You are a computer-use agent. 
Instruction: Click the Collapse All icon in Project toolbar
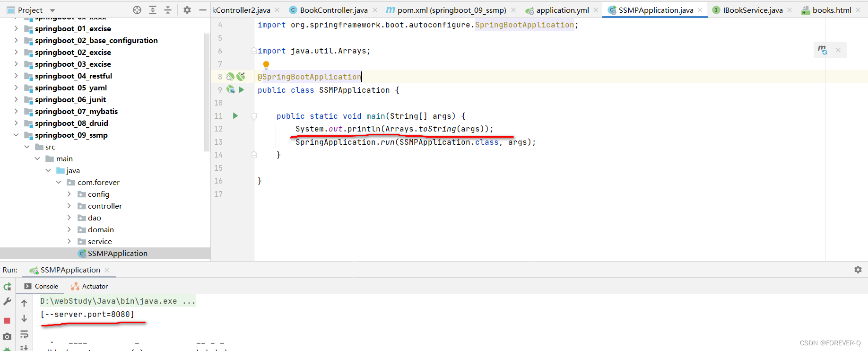tap(168, 10)
